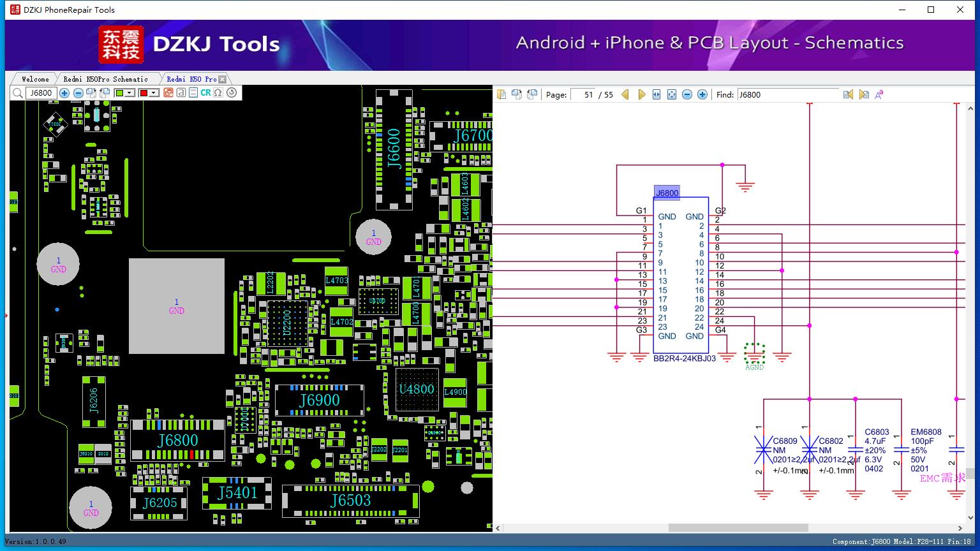
Task: Close the Redmi K50 Pro tab
Action: [222, 79]
